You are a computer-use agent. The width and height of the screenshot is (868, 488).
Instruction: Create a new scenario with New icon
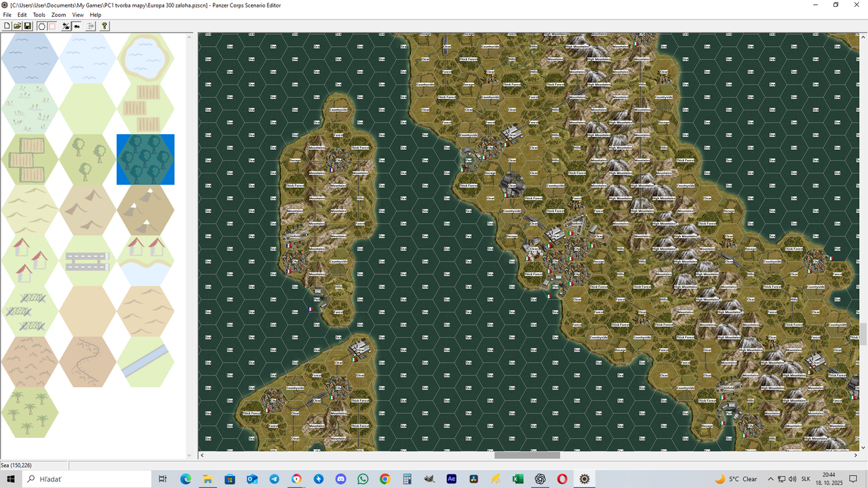coord(7,26)
